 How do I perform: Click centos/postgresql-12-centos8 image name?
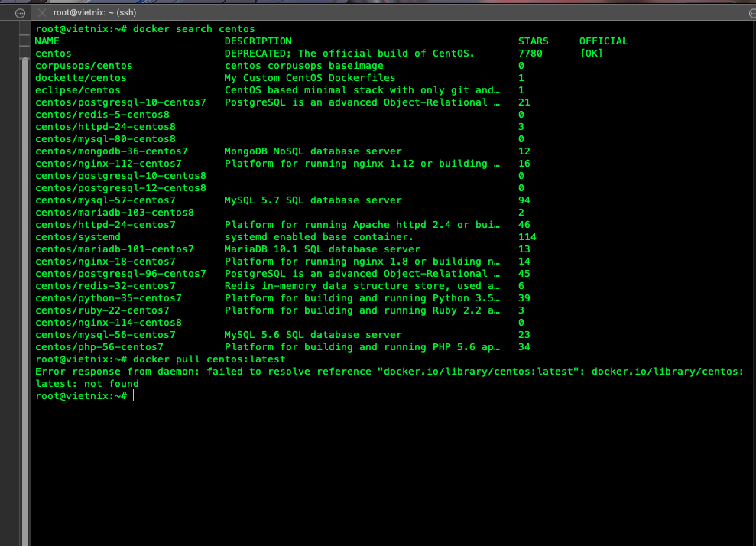pyautogui.click(x=121, y=188)
